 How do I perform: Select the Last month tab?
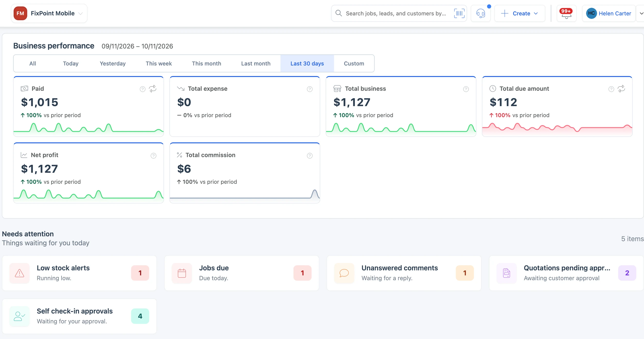tap(256, 63)
